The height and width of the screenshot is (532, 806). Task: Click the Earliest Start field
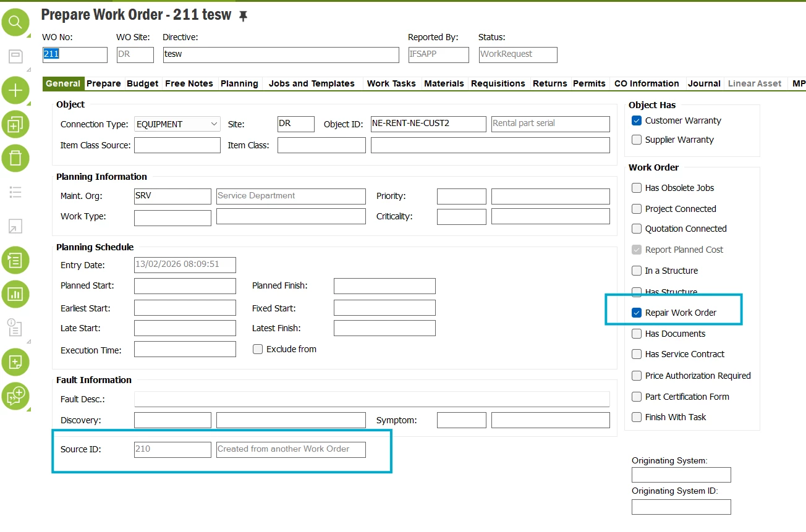tap(185, 308)
